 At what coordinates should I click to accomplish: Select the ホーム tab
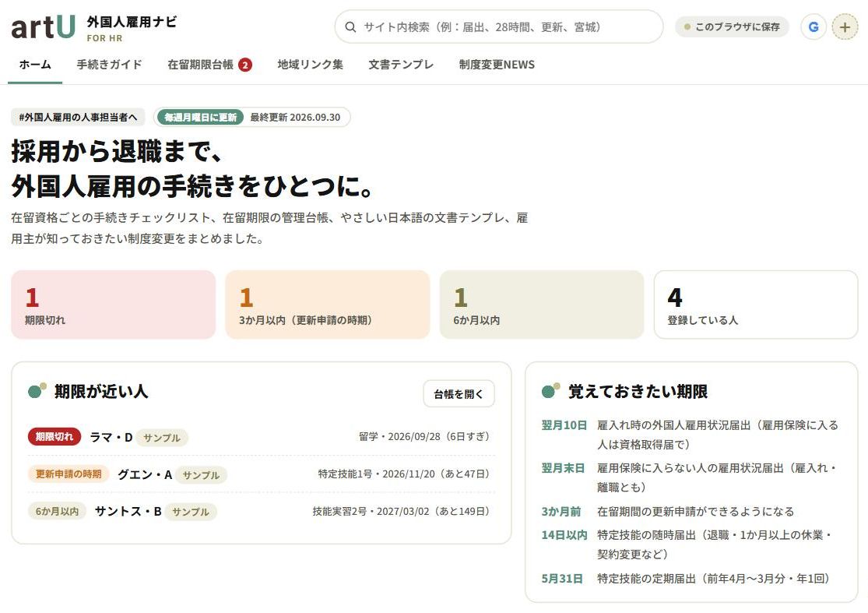click(35, 65)
